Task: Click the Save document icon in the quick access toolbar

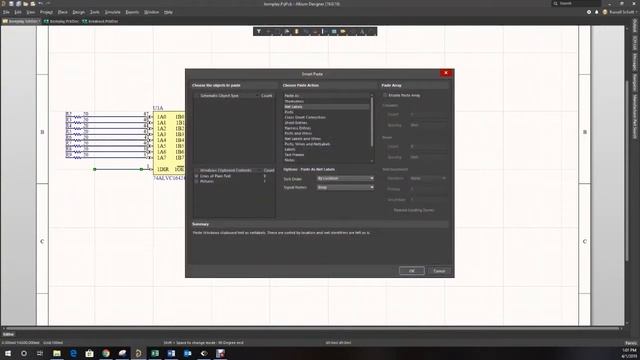Action: (11, 4)
